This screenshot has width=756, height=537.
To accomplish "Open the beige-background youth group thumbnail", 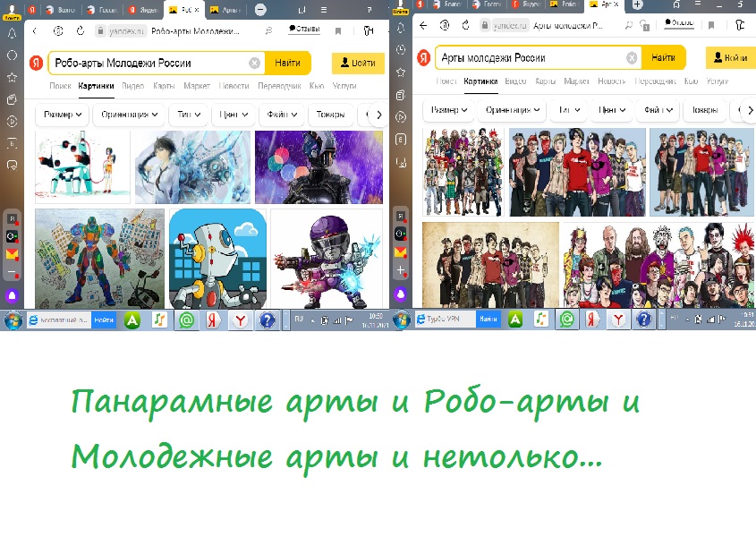I will [491, 265].
